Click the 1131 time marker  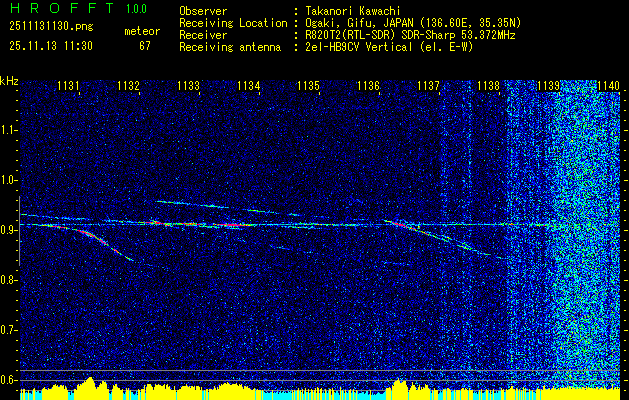tap(69, 86)
